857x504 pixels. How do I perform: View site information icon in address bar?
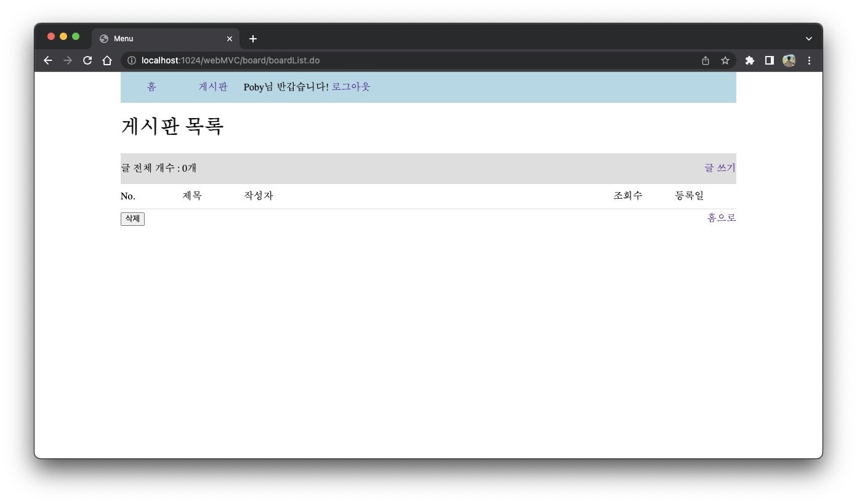132,60
